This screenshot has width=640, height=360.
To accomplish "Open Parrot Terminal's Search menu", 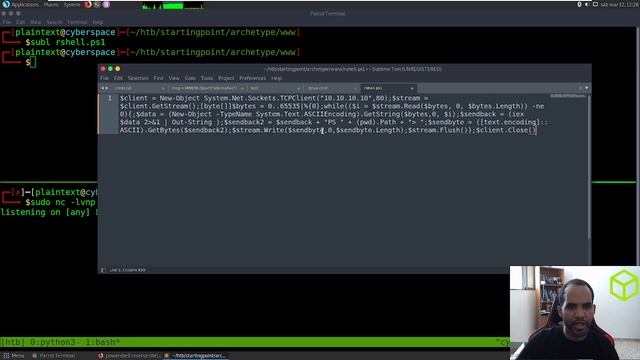I will coord(54,22).
